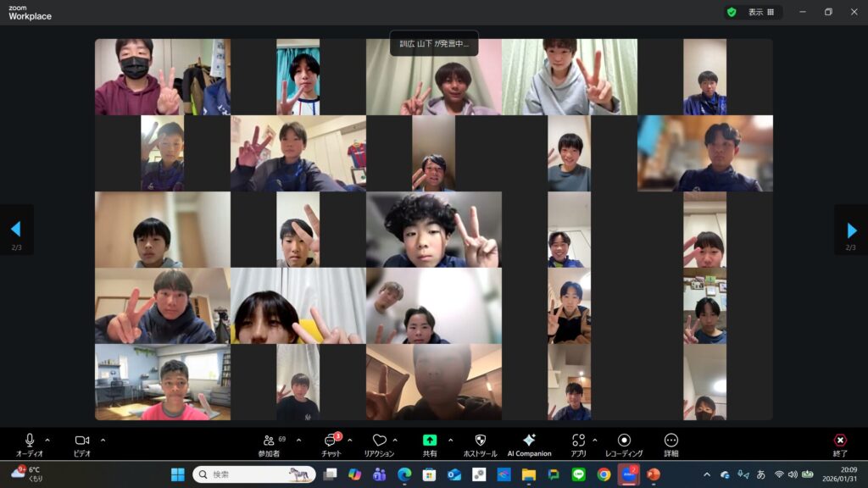This screenshot has height=488, width=868.
Task: Click the green 共有 (Share) icon
Action: click(430, 441)
